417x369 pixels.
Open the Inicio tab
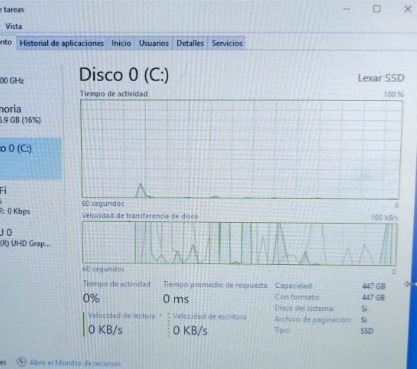click(121, 43)
